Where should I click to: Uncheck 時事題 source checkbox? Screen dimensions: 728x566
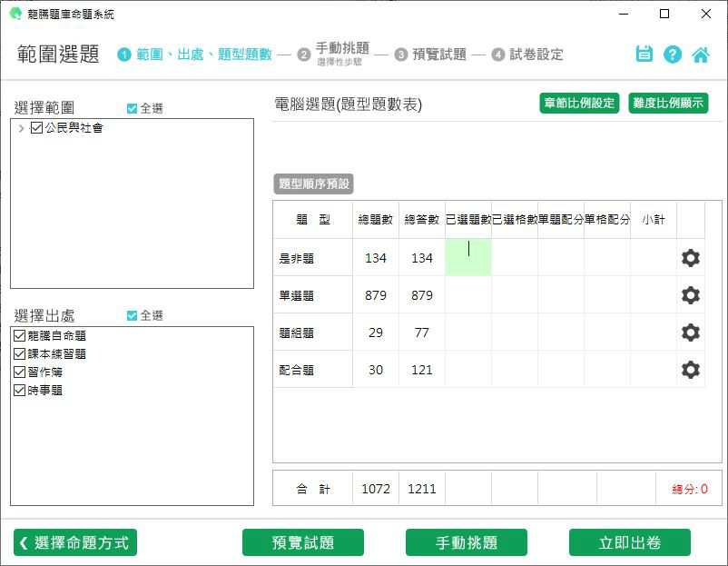click(x=19, y=391)
